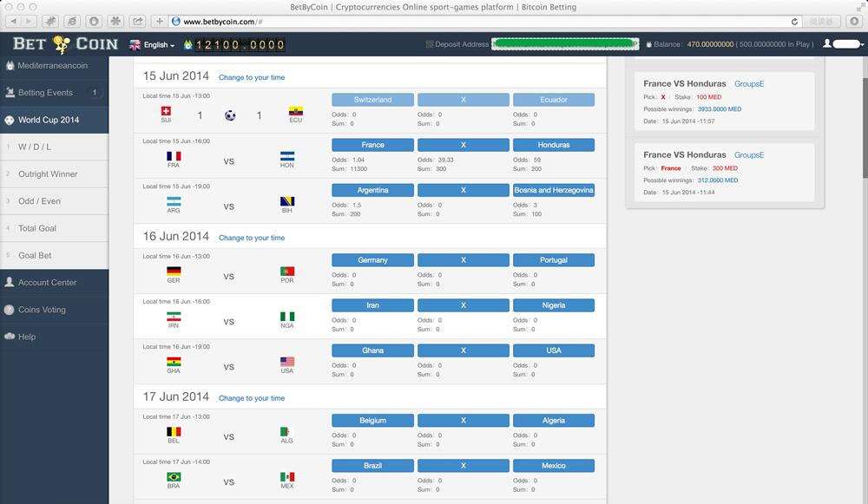Reload the page with refresh icon

[794, 22]
